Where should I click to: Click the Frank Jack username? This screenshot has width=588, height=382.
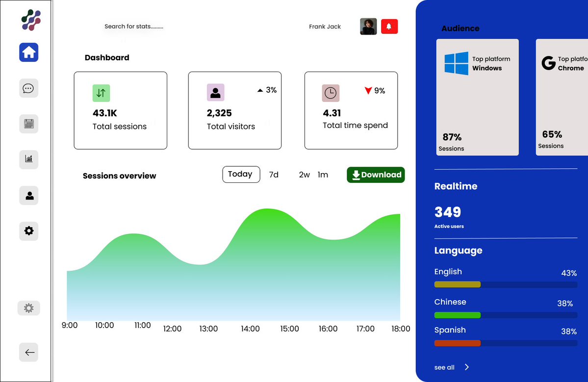point(325,26)
